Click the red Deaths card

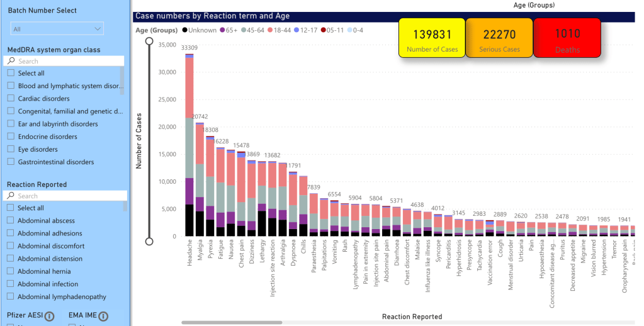pos(568,38)
